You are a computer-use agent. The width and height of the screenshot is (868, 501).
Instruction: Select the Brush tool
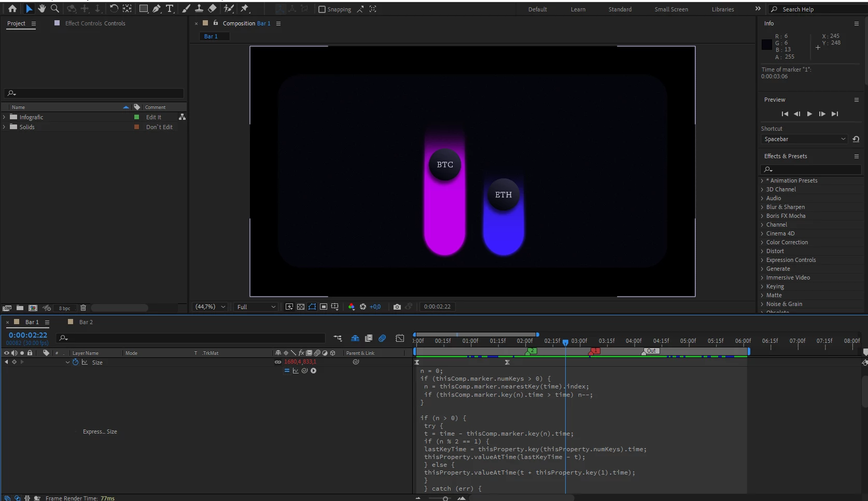tap(186, 9)
